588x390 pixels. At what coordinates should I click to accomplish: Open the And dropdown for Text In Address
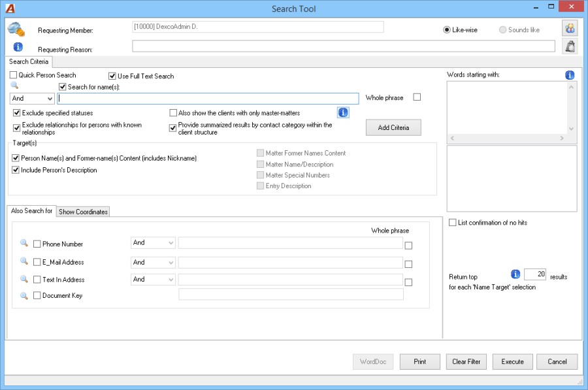tap(153, 280)
